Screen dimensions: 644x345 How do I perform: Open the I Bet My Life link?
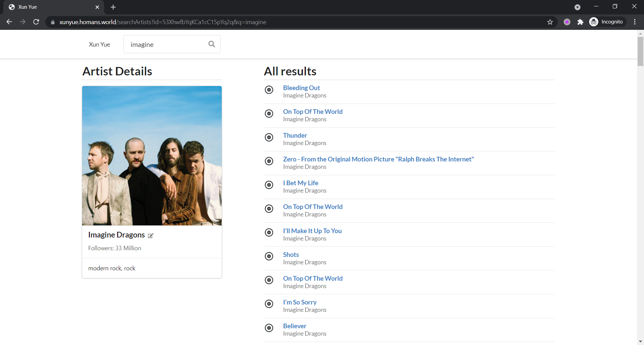click(x=301, y=183)
